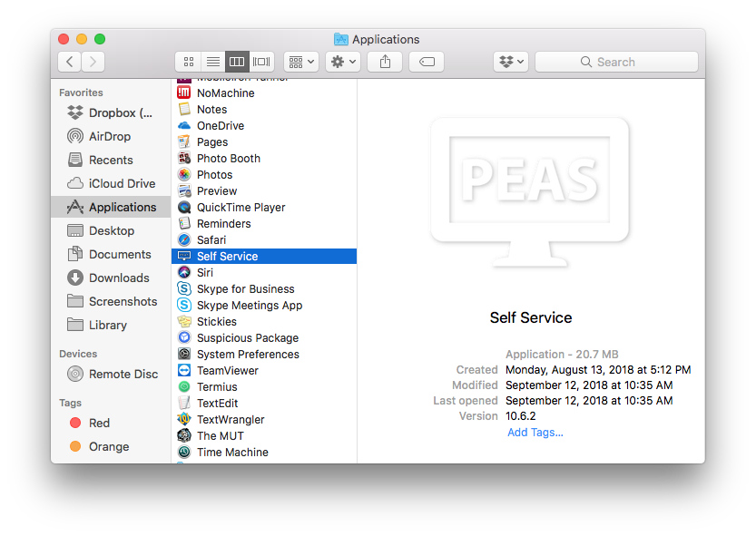Select the Reminders app
756x536 pixels.
[x=264, y=224]
